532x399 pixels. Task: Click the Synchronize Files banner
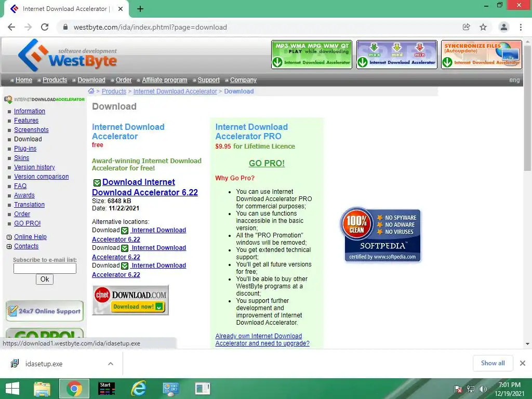[482, 55]
